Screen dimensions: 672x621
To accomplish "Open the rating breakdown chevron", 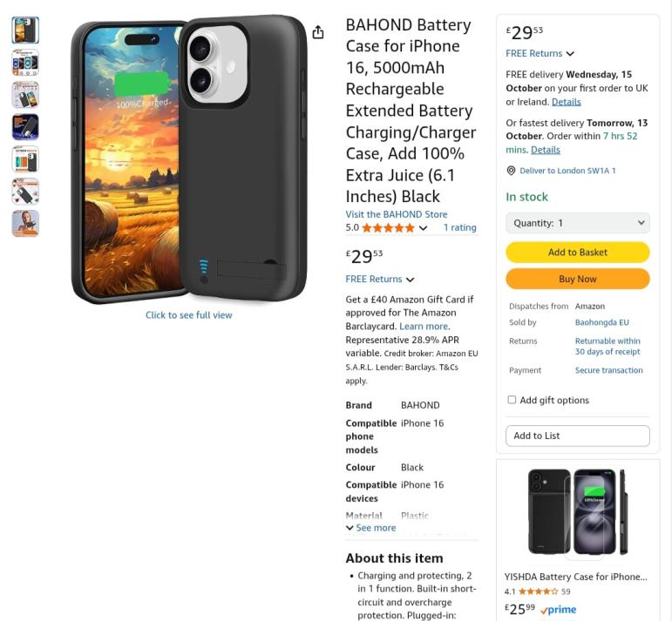I will pyautogui.click(x=424, y=228).
